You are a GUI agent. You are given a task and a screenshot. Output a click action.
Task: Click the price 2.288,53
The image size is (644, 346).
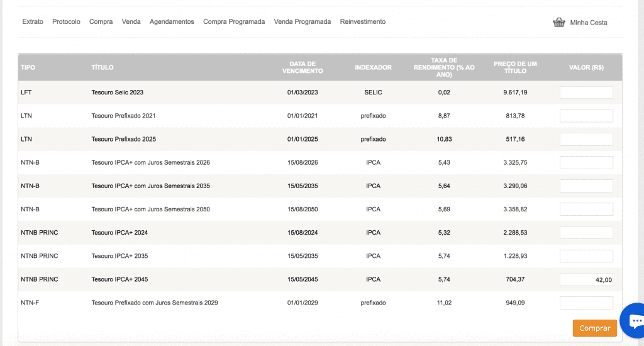pos(515,233)
